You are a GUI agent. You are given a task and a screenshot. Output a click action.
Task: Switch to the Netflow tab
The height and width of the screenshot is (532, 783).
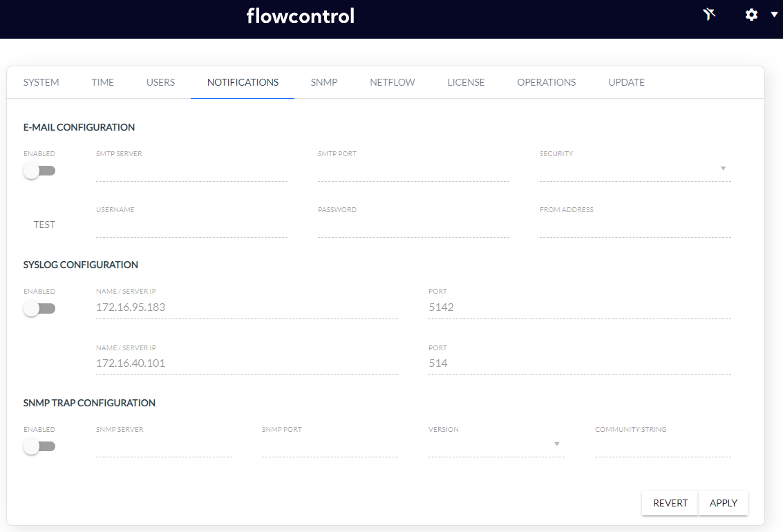pos(393,82)
